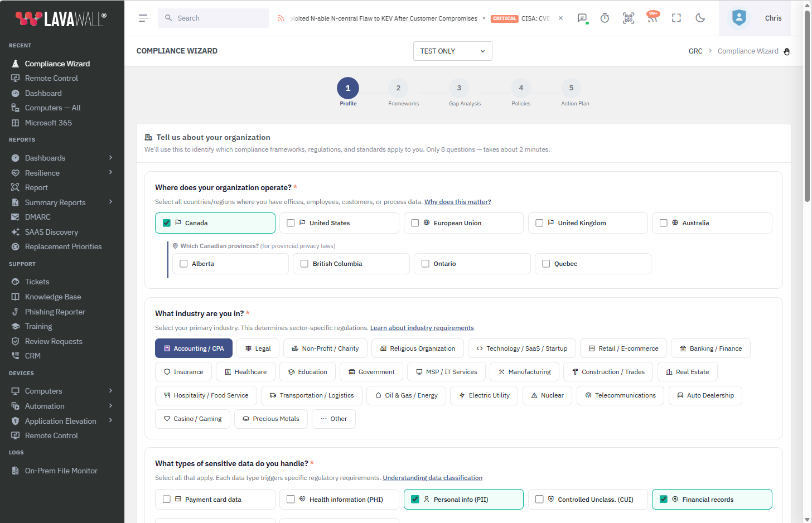812x523 pixels.
Task: Open the chat message icon in header
Action: [x=582, y=18]
